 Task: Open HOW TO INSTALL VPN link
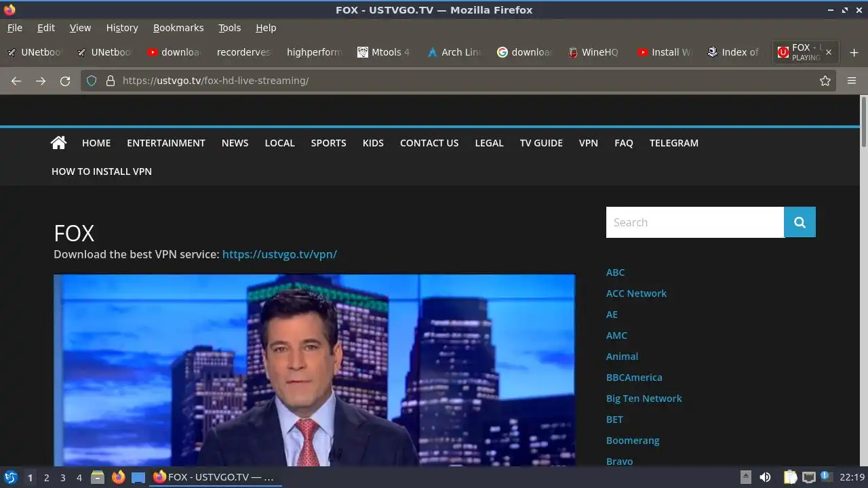102,171
